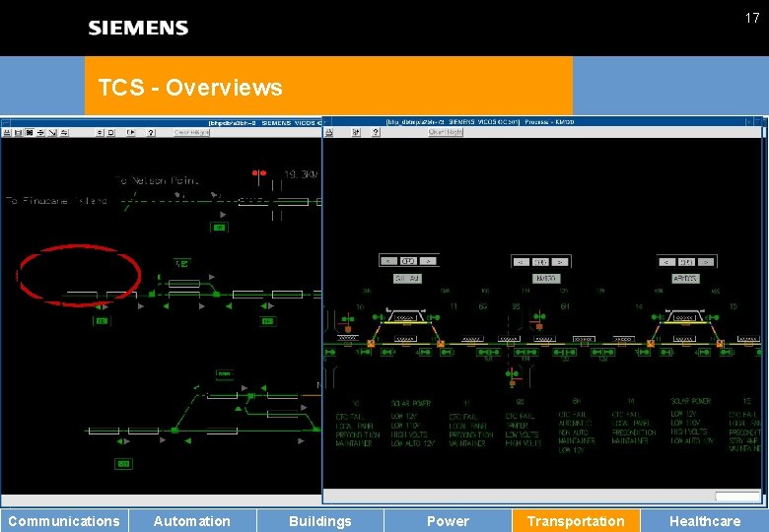769x532 pixels.
Task: Click the orange point marker at right end of second loop
Action: point(720,344)
